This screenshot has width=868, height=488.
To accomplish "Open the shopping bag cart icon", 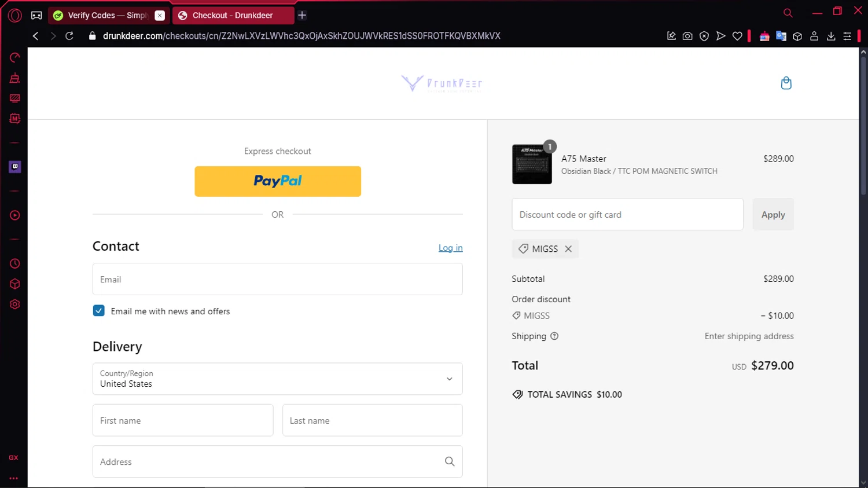I will click(786, 83).
